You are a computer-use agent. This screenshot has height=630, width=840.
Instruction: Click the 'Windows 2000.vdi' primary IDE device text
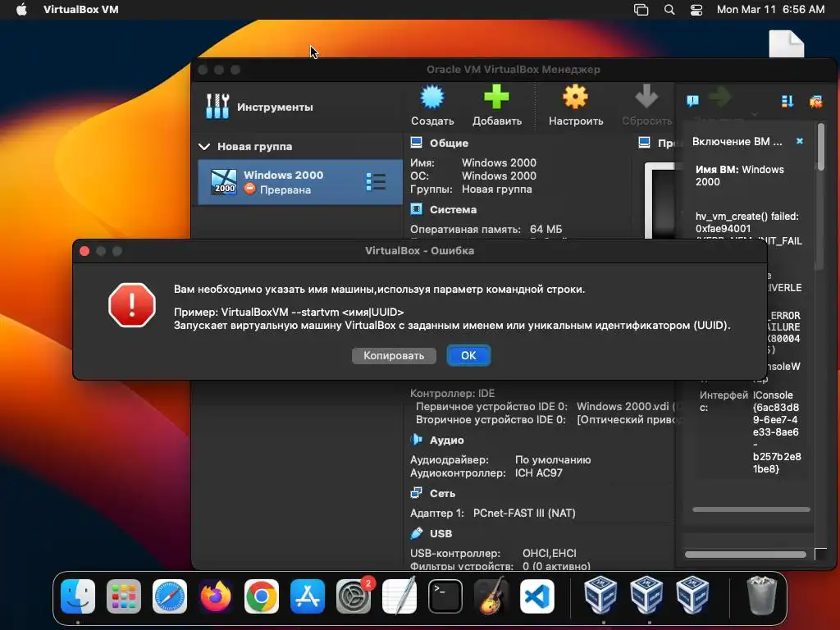point(623,407)
